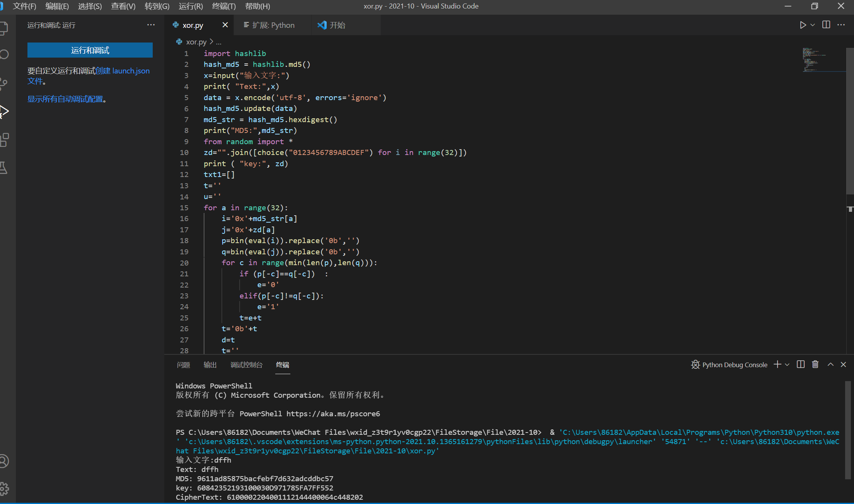Expand run options dropdown beside play button
854x504 pixels.
tap(813, 25)
